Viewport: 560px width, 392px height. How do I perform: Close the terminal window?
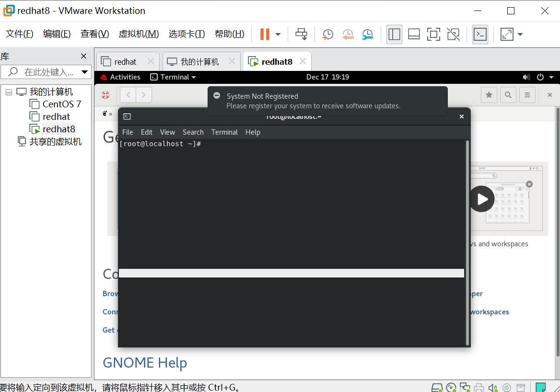click(461, 117)
